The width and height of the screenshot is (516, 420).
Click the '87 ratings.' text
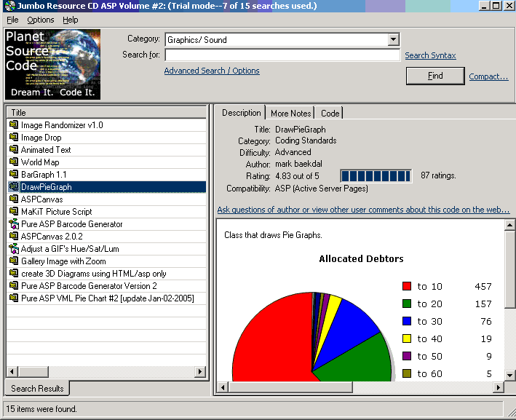(x=438, y=175)
